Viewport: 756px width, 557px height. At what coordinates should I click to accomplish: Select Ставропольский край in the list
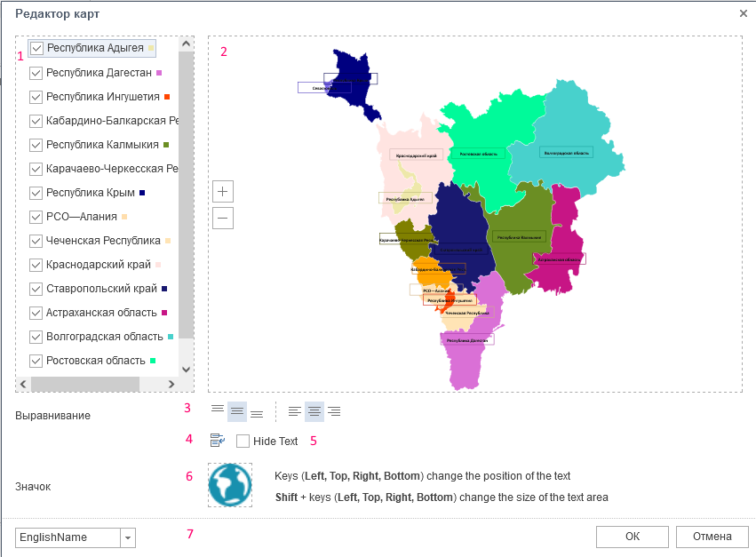[x=101, y=289]
